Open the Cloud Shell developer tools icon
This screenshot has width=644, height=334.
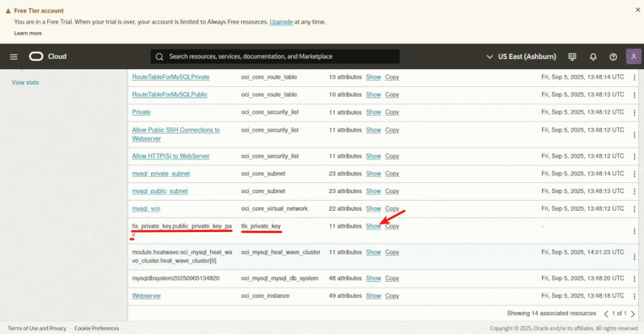(572, 57)
